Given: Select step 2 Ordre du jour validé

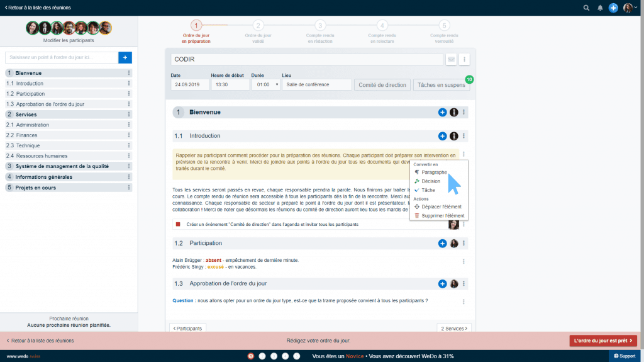Looking at the screenshot, I should (258, 26).
